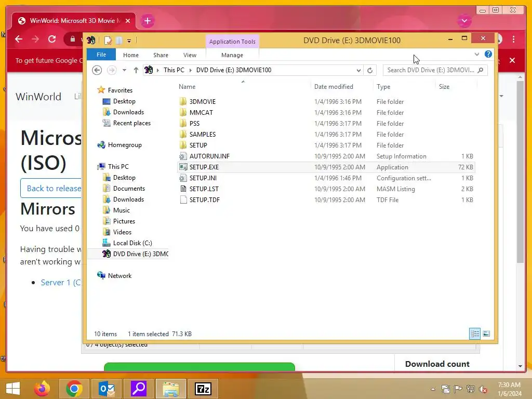Select Homegroup in navigation pane
Image resolution: width=532 pixels, height=399 pixels.
(x=119, y=145)
